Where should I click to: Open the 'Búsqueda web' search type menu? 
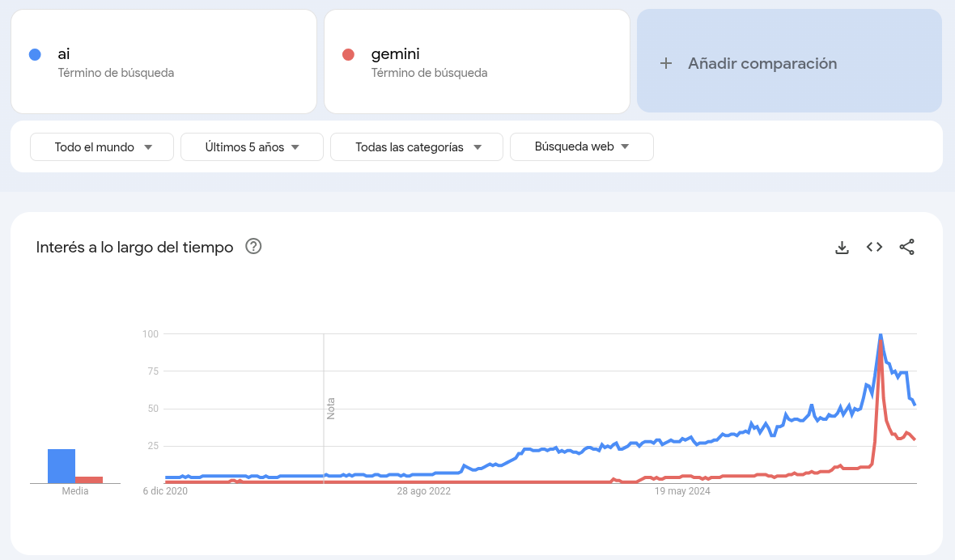point(581,146)
